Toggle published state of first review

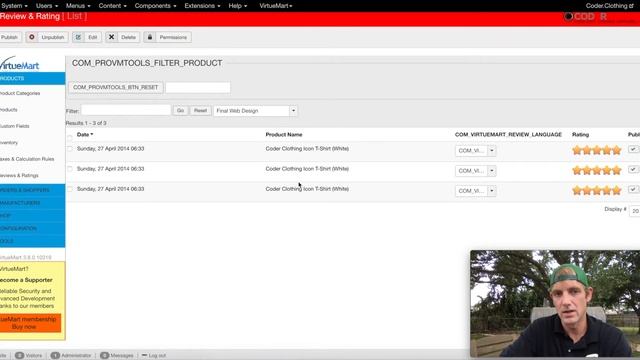pyautogui.click(x=633, y=149)
